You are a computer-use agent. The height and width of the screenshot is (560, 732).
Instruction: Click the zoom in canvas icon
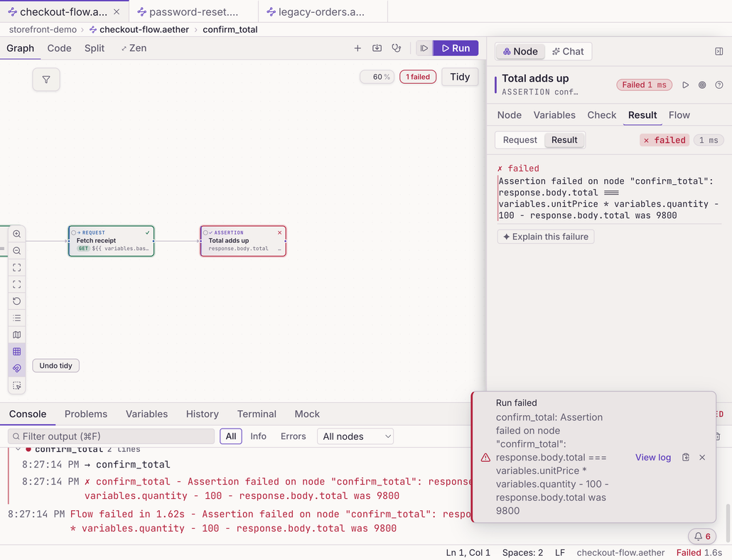pyautogui.click(x=17, y=234)
